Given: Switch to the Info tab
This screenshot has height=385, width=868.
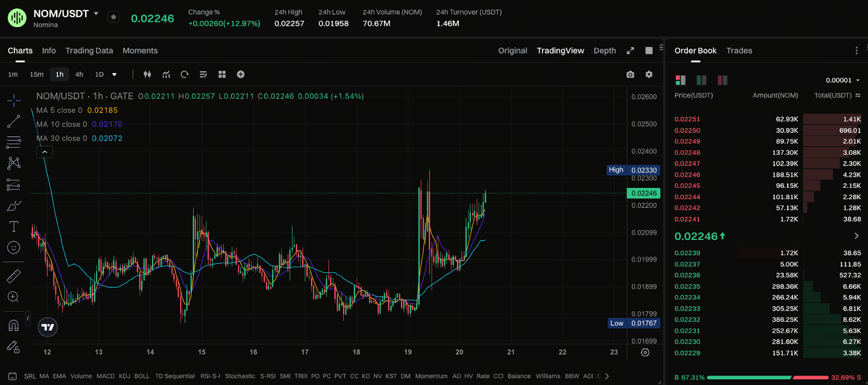Looking at the screenshot, I should (x=49, y=51).
